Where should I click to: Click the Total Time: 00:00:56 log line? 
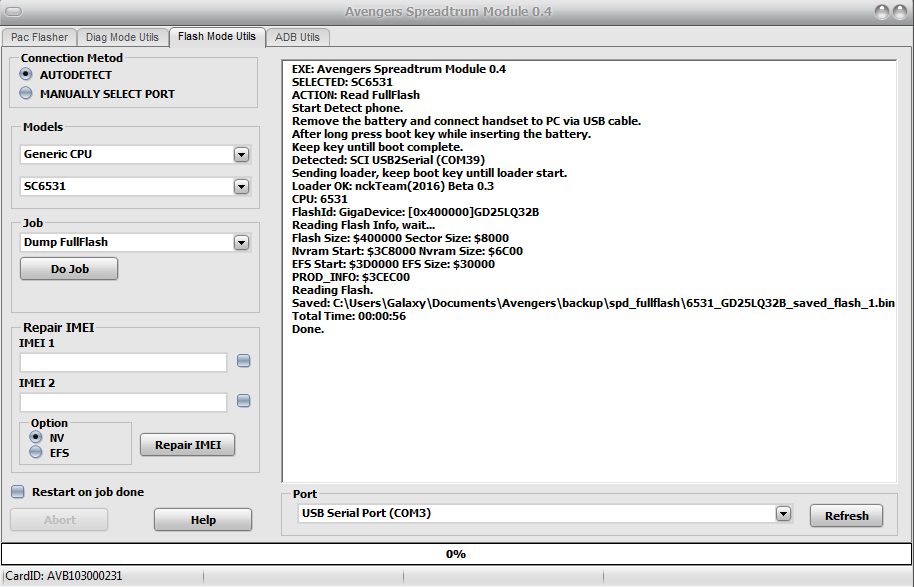349,316
